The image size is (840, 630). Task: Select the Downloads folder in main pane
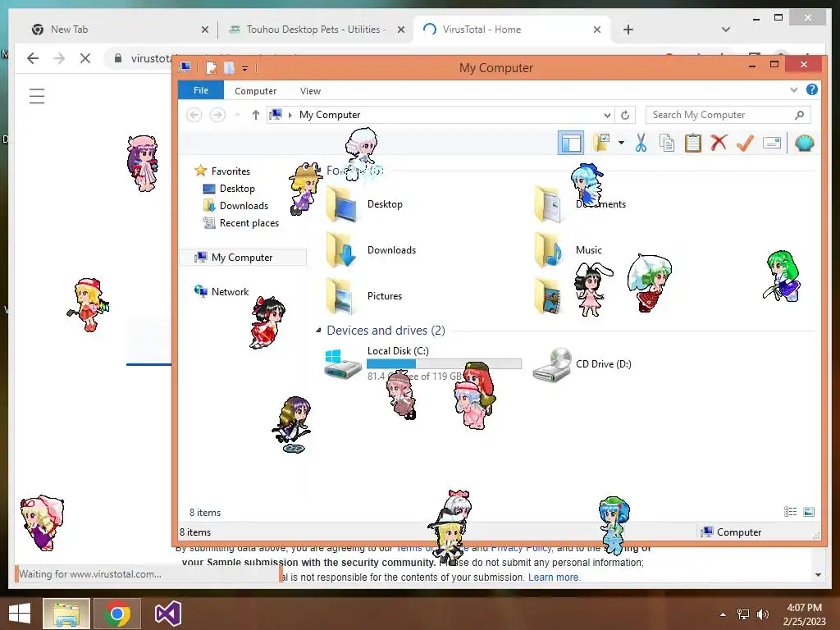coord(371,250)
